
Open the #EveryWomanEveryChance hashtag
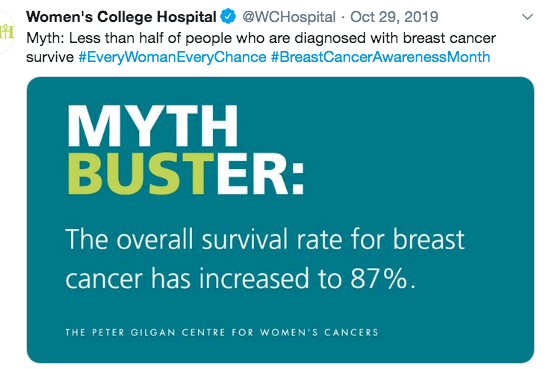[x=172, y=57]
